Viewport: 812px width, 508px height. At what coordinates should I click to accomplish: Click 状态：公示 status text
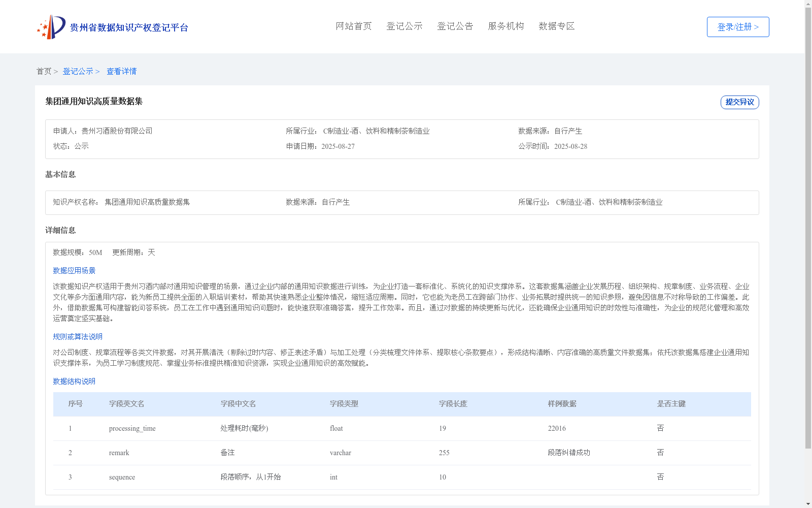coord(71,146)
